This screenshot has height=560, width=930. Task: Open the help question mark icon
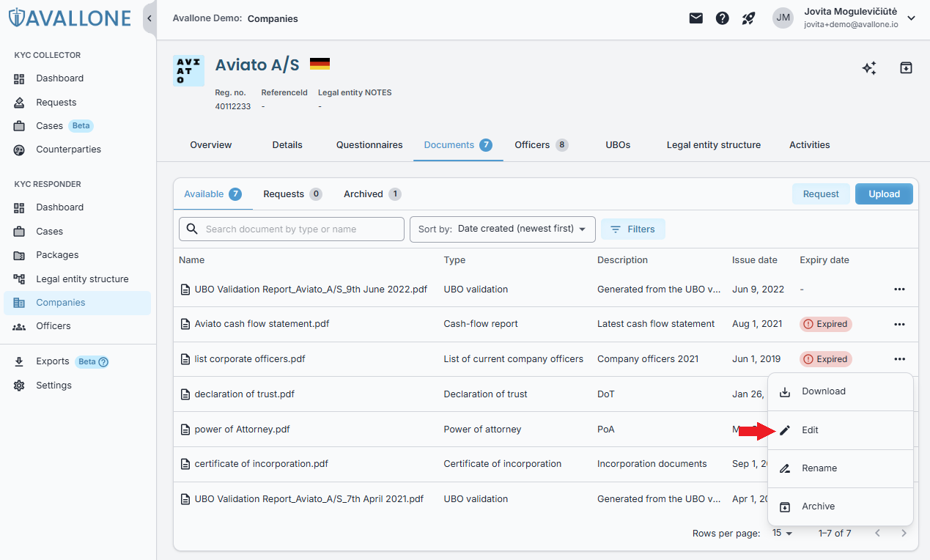[x=723, y=18]
